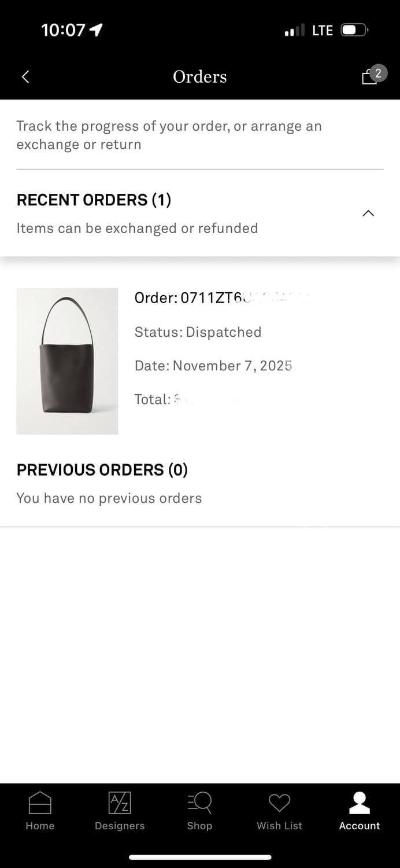Tap the Recent Orders (1) heading
Screen dimensions: 400x868
point(94,200)
